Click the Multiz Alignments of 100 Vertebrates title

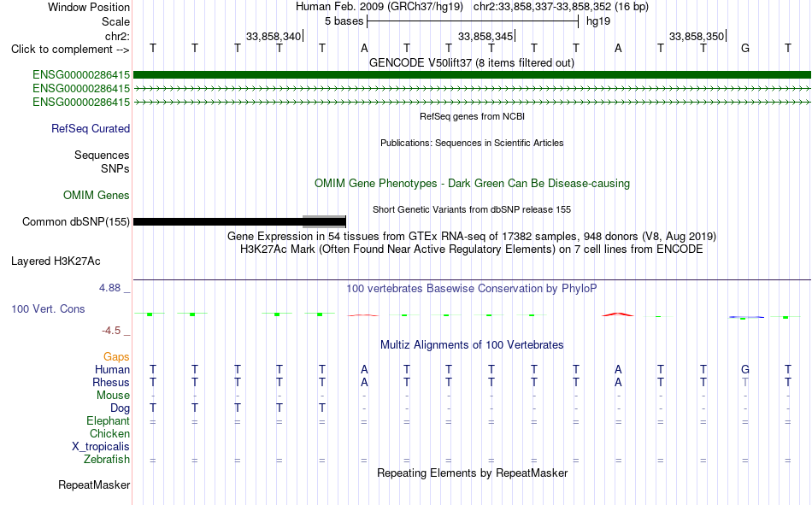(x=472, y=345)
